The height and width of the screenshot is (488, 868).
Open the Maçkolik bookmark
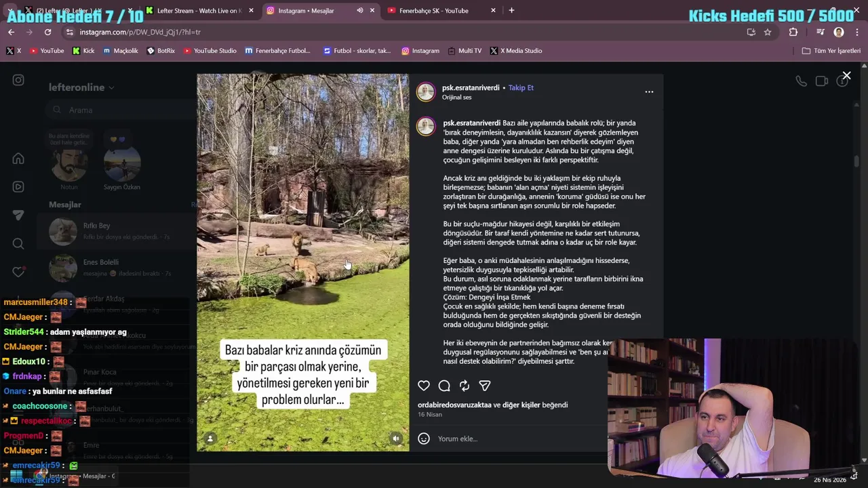click(121, 51)
